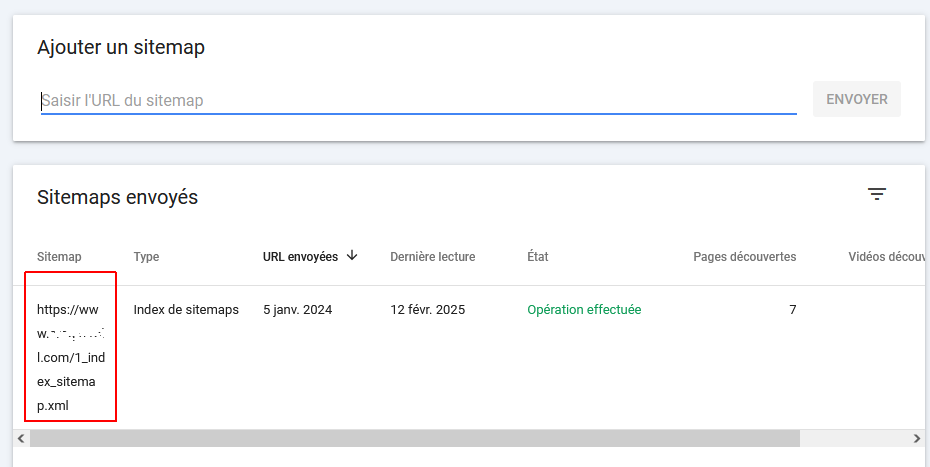
Task: Click the URL envoyées column header
Action: pos(300,257)
